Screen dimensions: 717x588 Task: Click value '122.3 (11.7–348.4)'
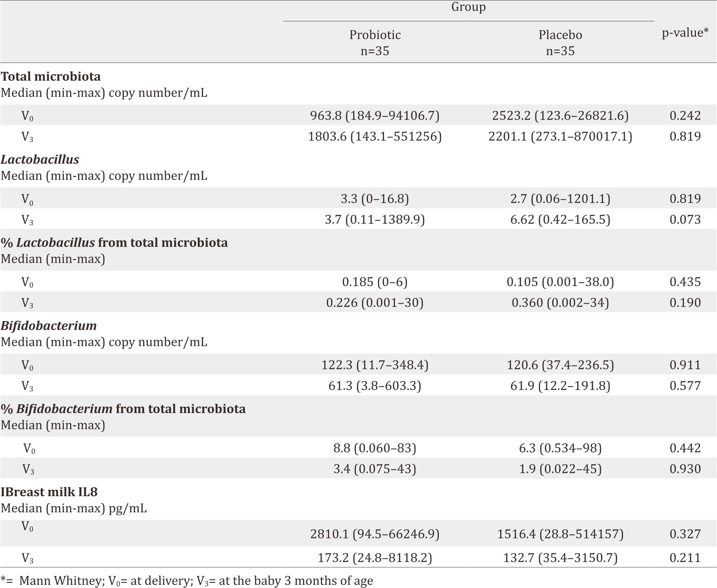tap(375, 365)
